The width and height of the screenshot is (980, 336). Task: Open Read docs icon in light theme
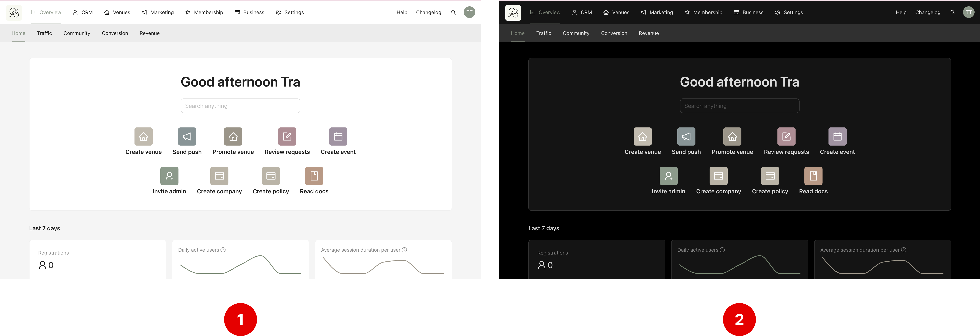(314, 176)
